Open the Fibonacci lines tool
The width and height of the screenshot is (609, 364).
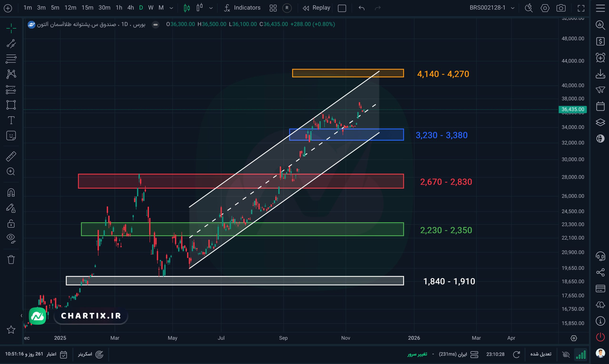point(11,59)
